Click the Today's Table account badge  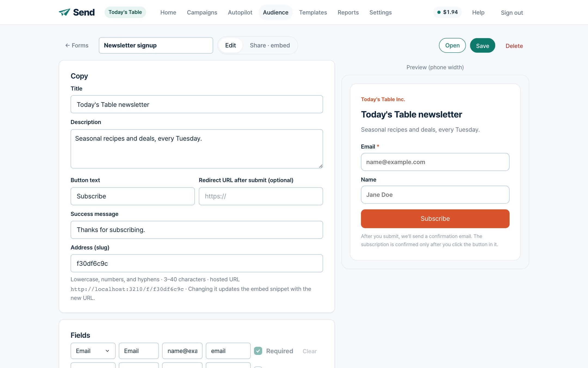125,12
